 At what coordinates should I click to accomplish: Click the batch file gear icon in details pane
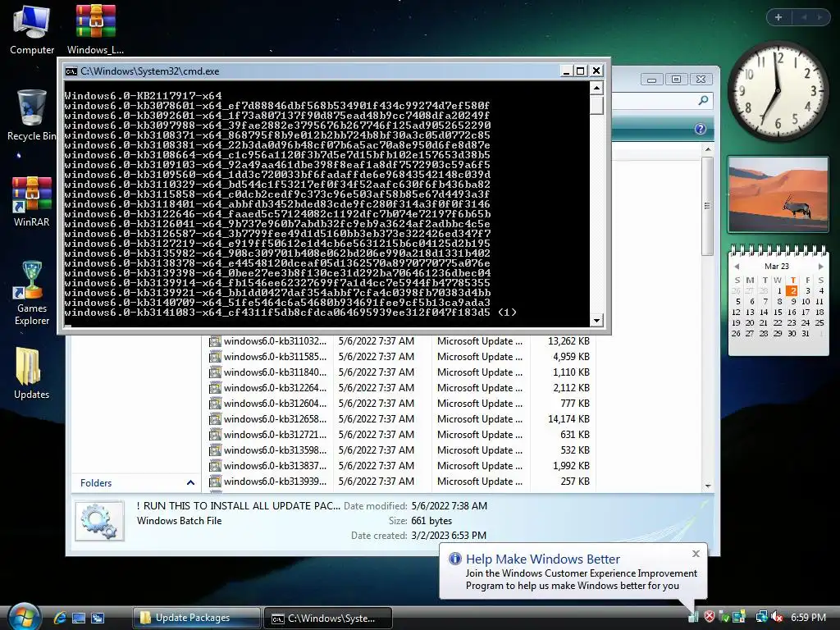pos(99,521)
